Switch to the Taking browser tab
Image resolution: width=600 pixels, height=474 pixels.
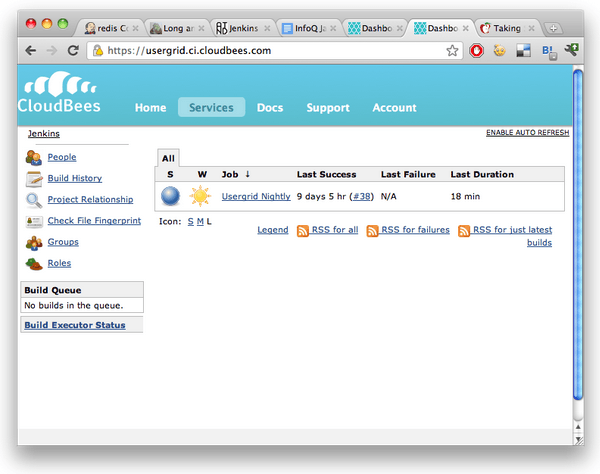point(507,28)
